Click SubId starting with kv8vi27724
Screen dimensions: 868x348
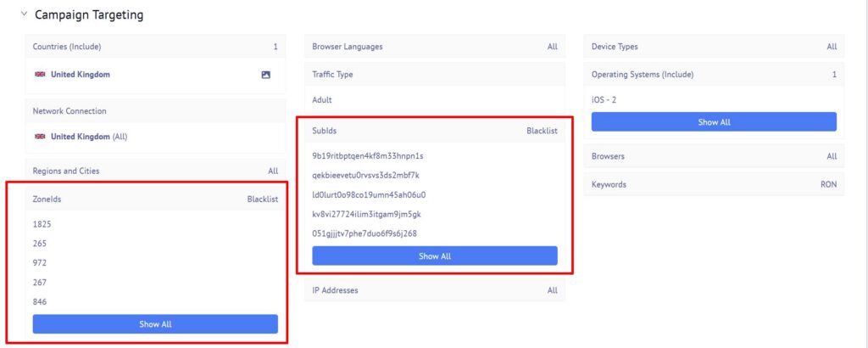(366, 215)
